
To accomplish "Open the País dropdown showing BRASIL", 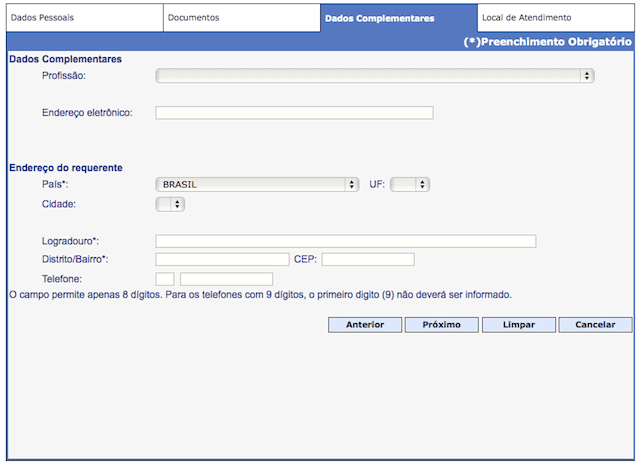I will coord(257,184).
